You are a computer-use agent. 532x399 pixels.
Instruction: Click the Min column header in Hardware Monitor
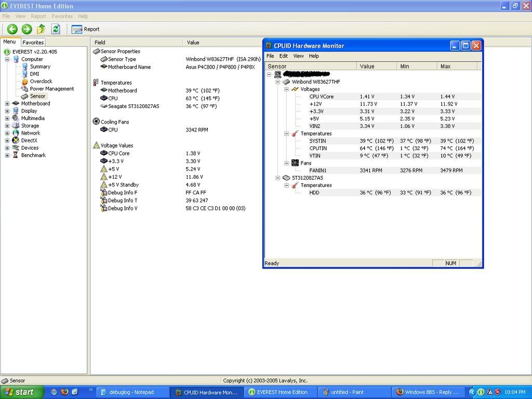pyautogui.click(x=417, y=66)
